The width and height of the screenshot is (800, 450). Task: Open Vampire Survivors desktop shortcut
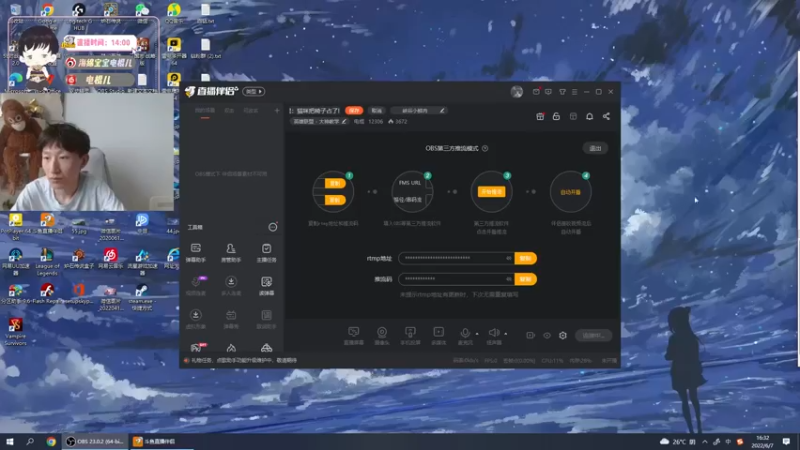pyautogui.click(x=15, y=331)
